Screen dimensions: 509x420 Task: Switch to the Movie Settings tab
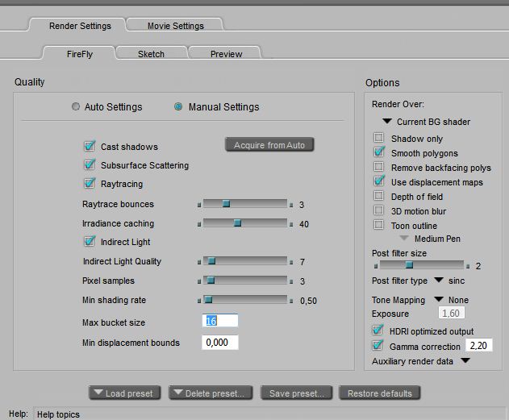pos(174,26)
